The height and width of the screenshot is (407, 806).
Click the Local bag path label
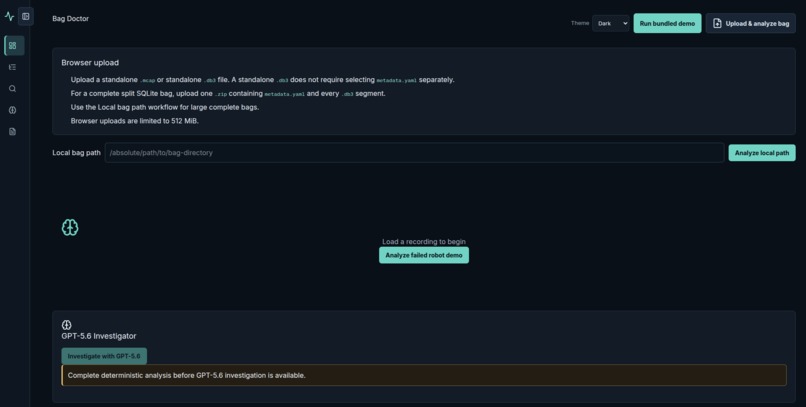77,153
